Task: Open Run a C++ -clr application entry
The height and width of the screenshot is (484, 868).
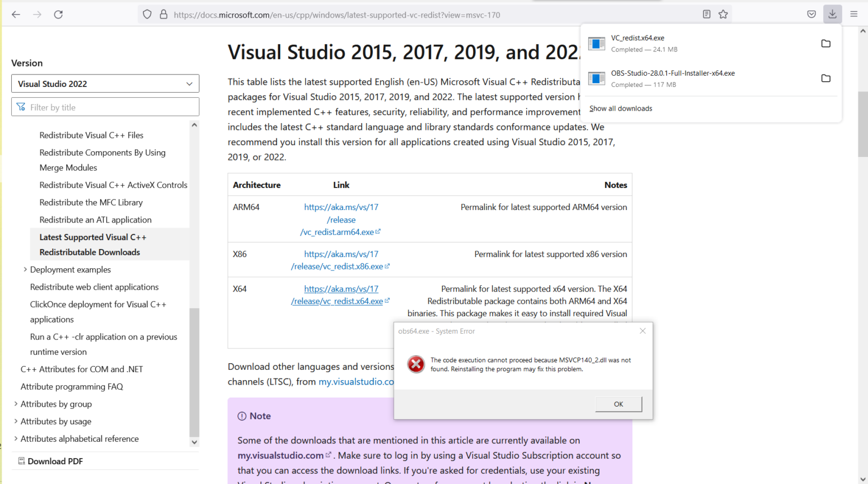Action: tap(104, 344)
